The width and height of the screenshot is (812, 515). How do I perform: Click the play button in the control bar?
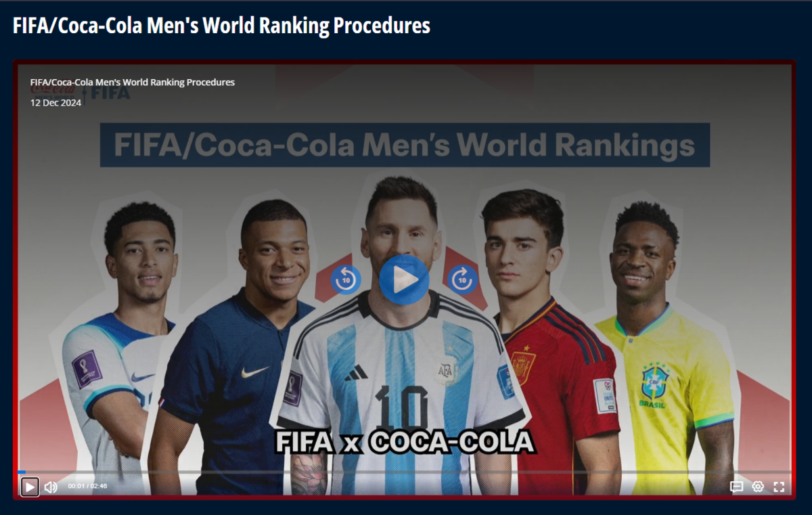click(x=30, y=487)
